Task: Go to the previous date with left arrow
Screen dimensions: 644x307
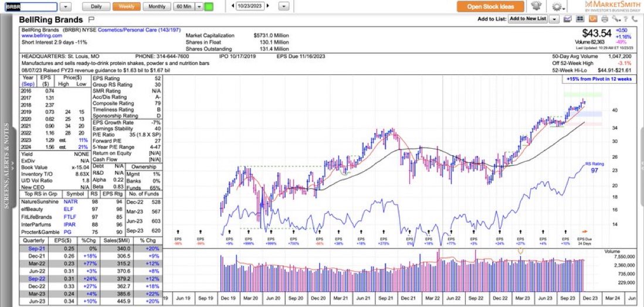Action: pos(233,6)
